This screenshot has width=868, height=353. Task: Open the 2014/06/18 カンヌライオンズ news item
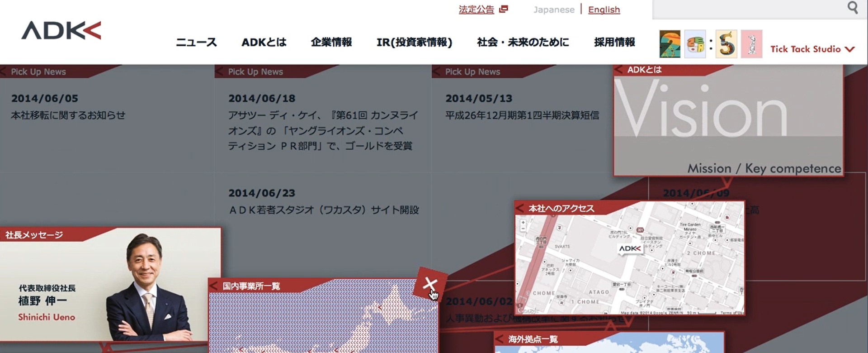(323, 130)
